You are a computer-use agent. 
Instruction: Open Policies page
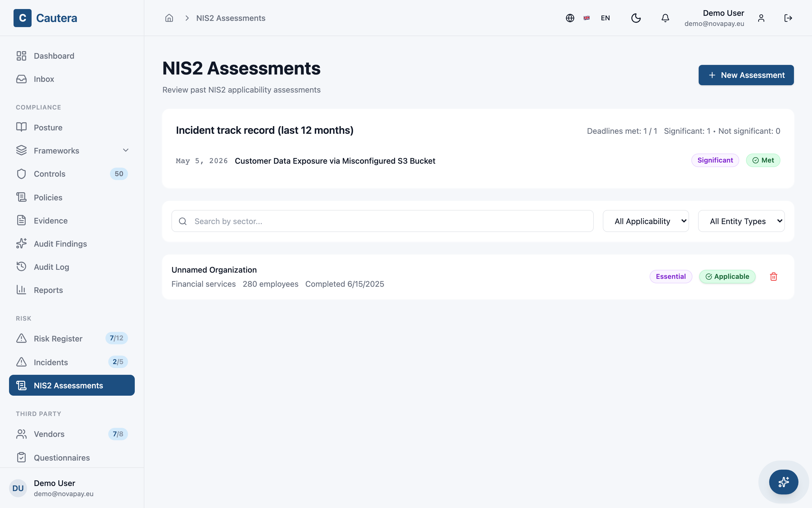pos(72,197)
